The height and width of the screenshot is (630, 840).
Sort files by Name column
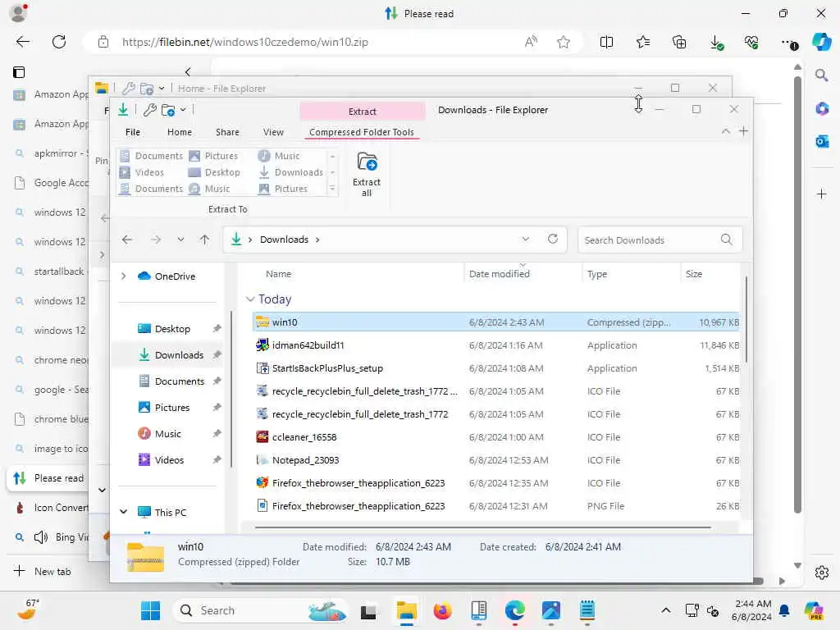click(x=279, y=274)
